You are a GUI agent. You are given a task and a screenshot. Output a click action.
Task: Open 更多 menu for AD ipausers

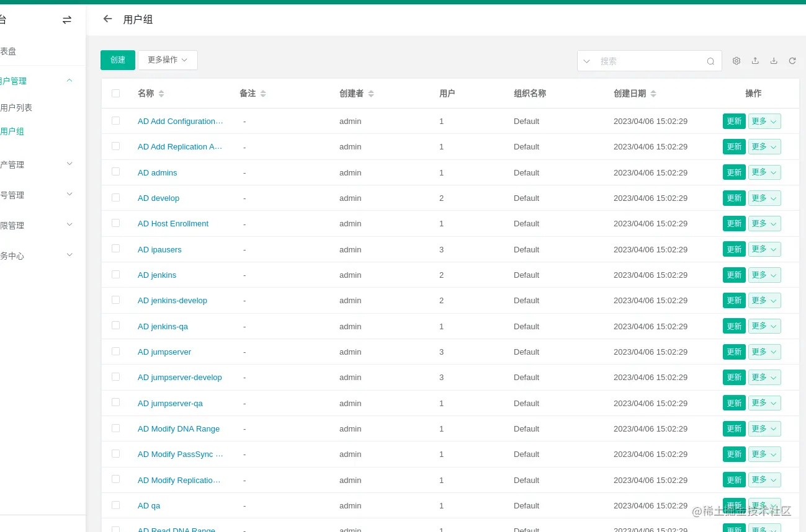764,249
